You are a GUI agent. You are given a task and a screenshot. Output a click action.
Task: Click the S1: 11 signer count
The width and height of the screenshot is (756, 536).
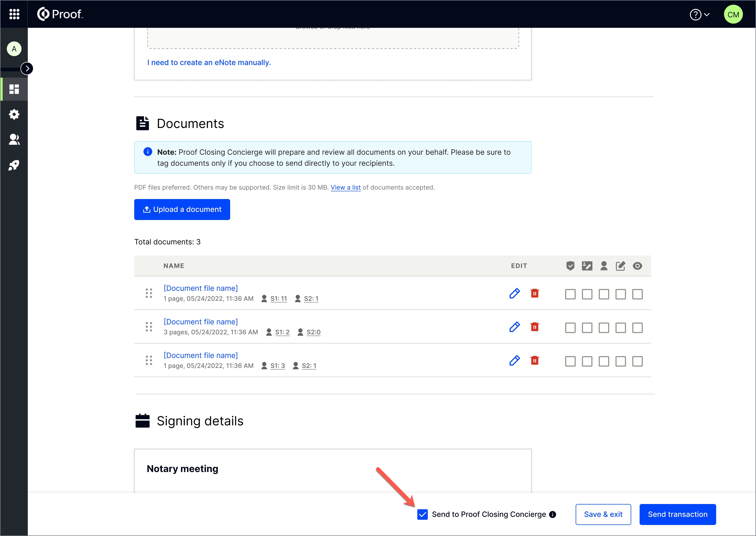[279, 299]
